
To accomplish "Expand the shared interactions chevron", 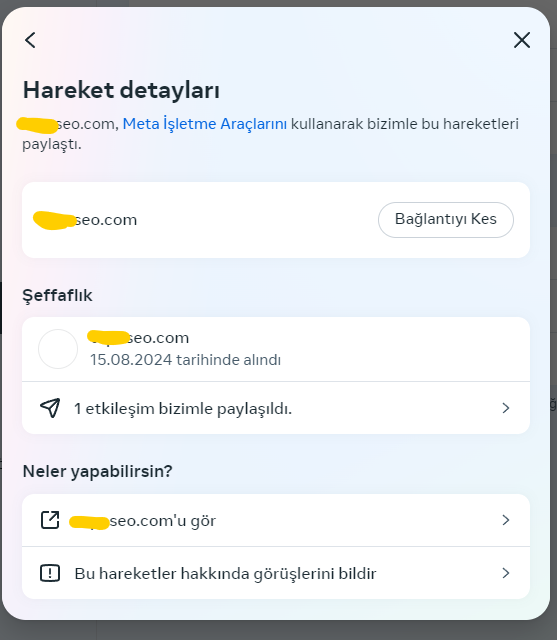I will click(506, 408).
